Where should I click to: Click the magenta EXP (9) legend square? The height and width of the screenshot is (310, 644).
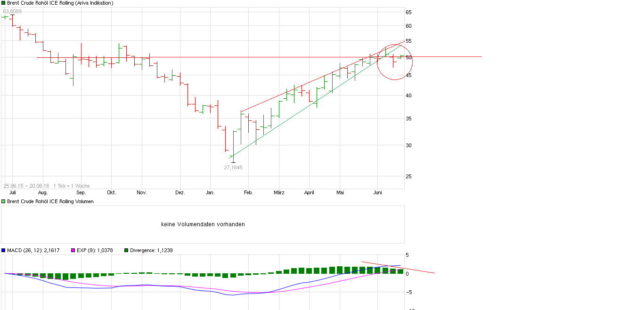[x=73, y=250]
